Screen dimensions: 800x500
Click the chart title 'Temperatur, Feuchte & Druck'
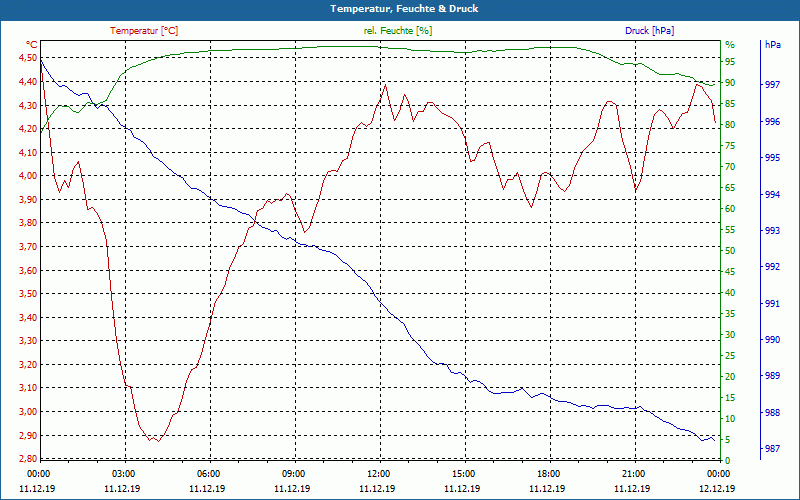(404, 9)
